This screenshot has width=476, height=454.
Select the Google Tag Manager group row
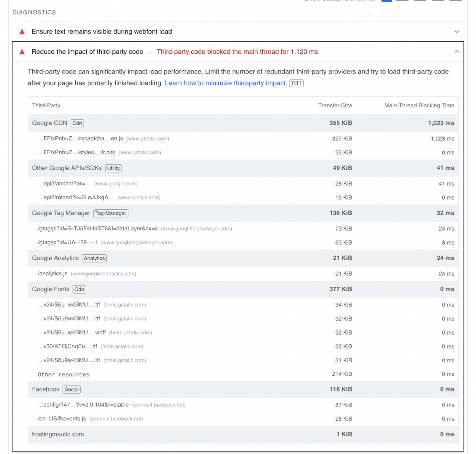point(243,213)
